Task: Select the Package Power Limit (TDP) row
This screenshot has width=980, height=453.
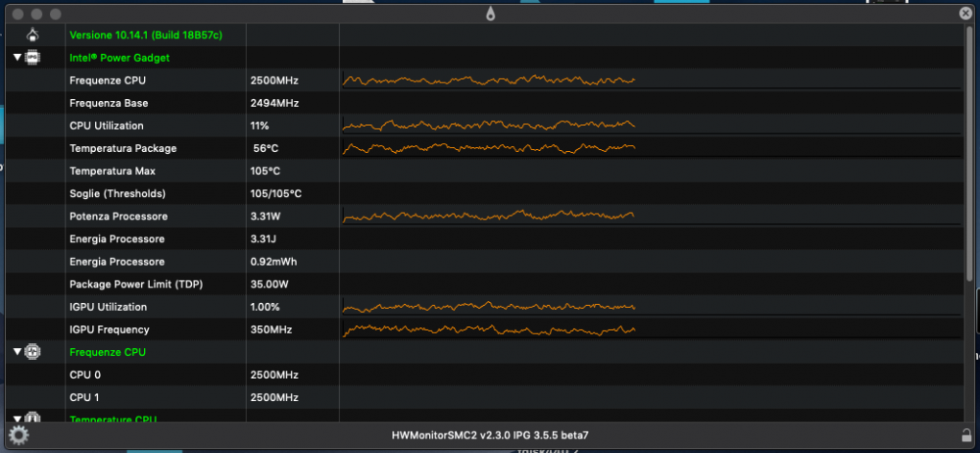Action: (x=485, y=284)
